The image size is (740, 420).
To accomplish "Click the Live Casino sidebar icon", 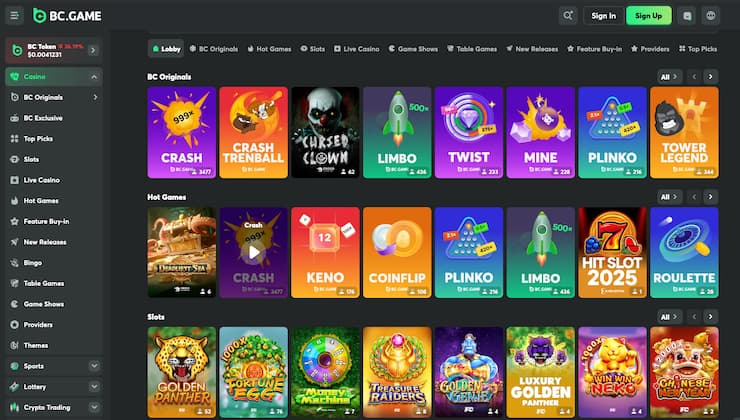I will (15, 180).
